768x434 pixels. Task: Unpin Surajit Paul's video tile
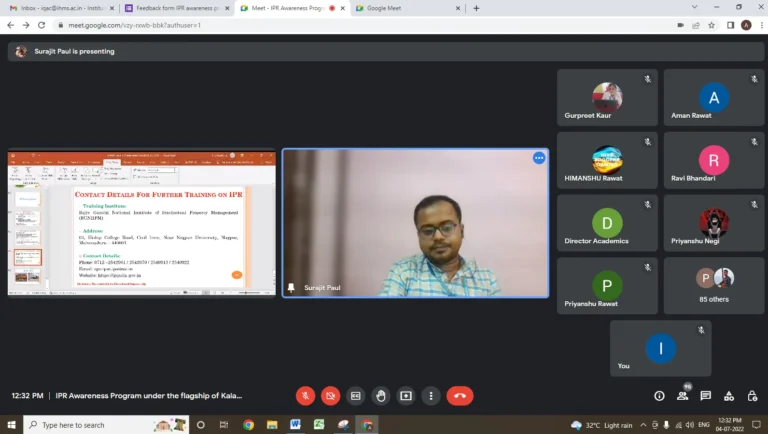tap(291, 288)
